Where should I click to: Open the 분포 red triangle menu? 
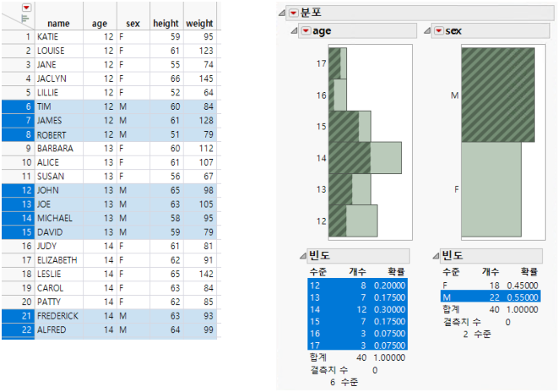294,14
